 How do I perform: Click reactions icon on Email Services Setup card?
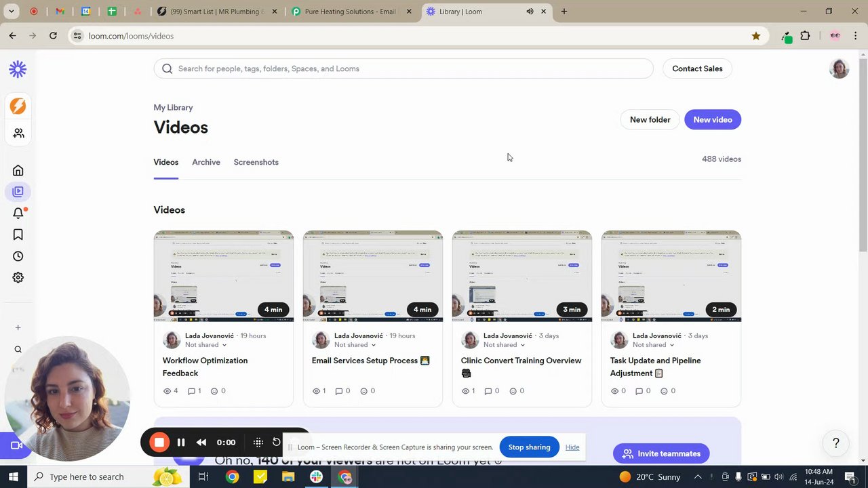(363, 391)
